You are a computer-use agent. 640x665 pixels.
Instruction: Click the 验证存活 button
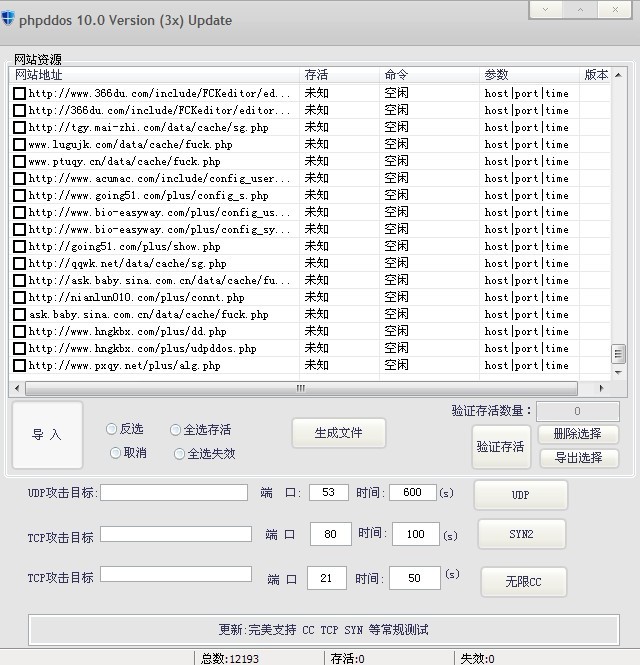pyautogui.click(x=501, y=447)
